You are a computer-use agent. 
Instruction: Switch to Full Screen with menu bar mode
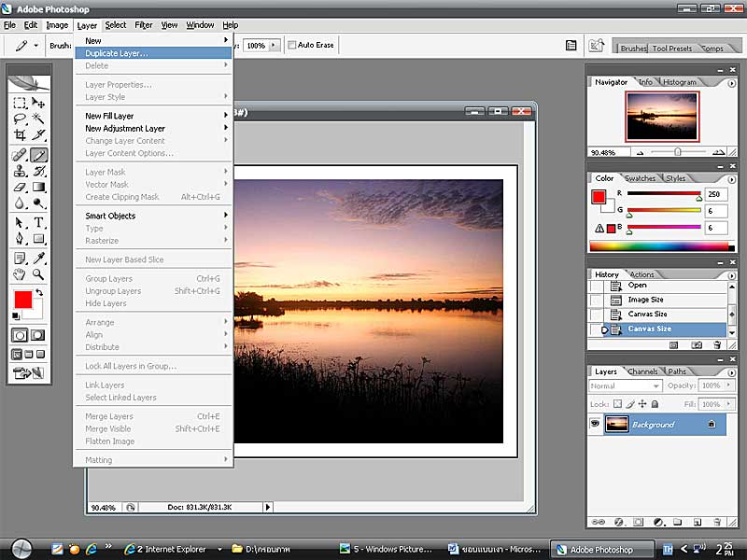pyautogui.click(x=29, y=355)
